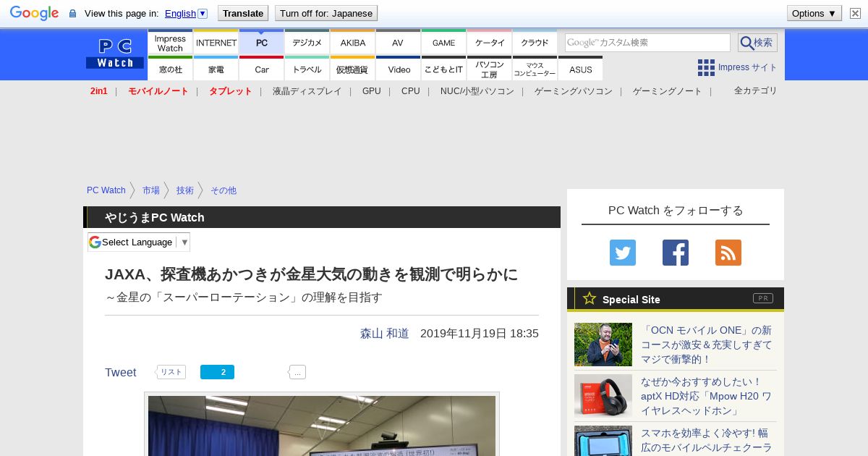Open the デジカメ tab
The width and height of the screenshot is (868, 456).
pyautogui.click(x=307, y=43)
